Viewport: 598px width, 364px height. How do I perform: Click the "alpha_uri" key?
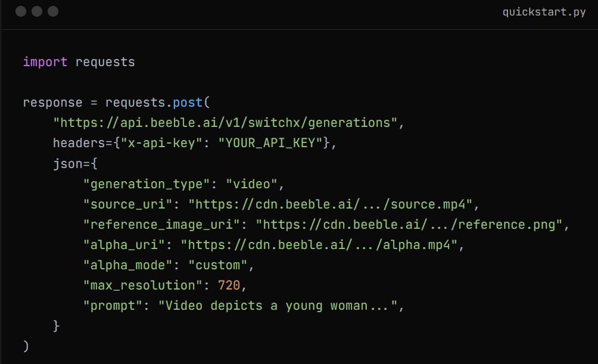coord(124,245)
